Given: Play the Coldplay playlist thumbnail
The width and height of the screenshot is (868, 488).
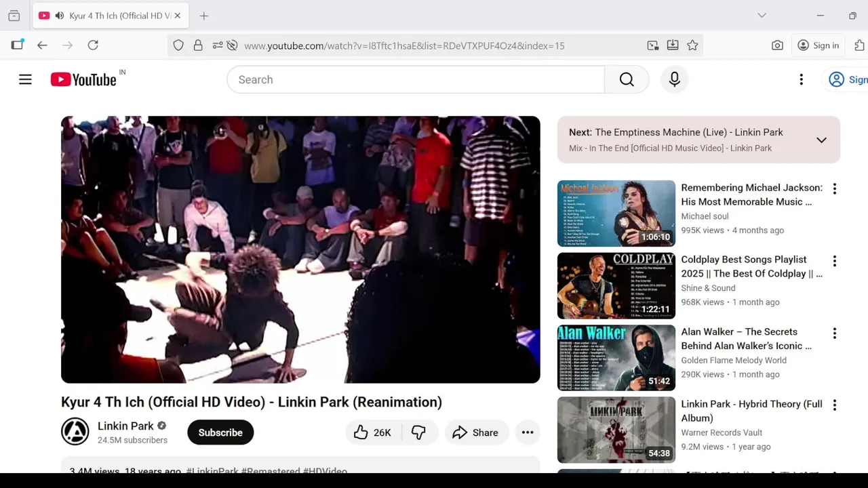Looking at the screenshot, I should click(x=616, y=285).
